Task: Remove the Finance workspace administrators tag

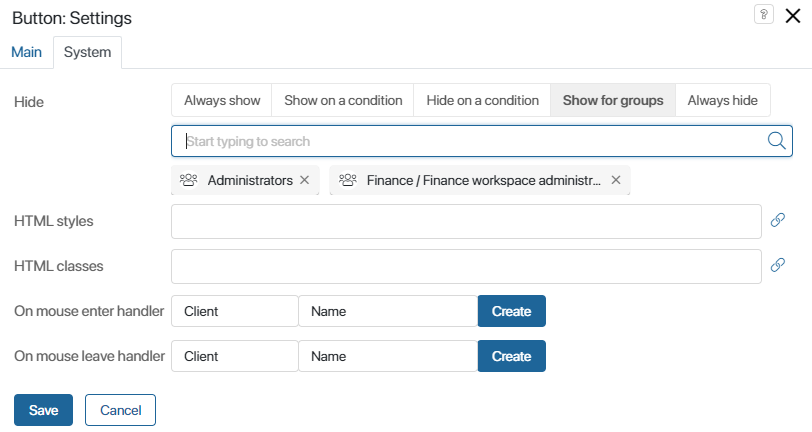Action: pyautogui.click(x=616, y=181)
